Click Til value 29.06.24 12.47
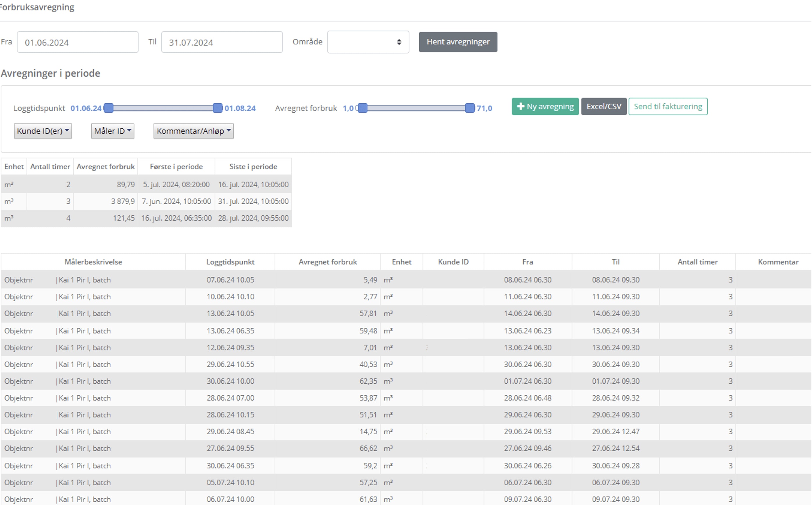The image size is (812, 505). [616, 432]
